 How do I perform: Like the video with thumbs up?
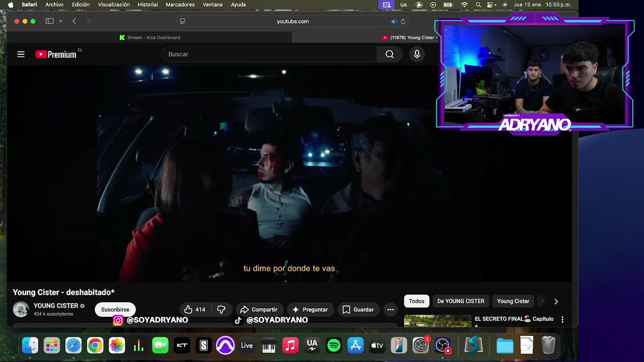(x=195, y=310)
